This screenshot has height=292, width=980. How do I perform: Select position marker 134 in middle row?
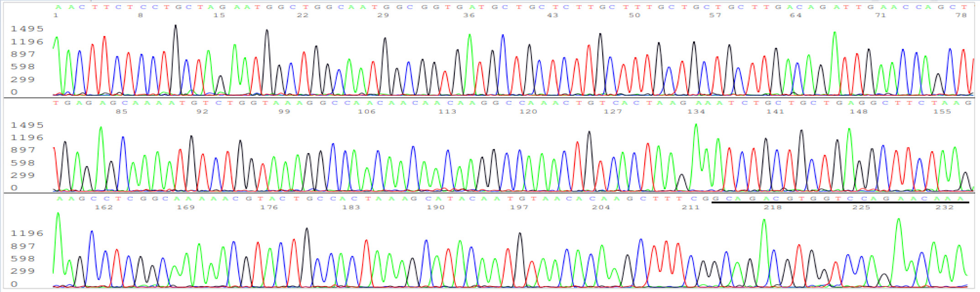pyautogui.click(x=696, y=112)
